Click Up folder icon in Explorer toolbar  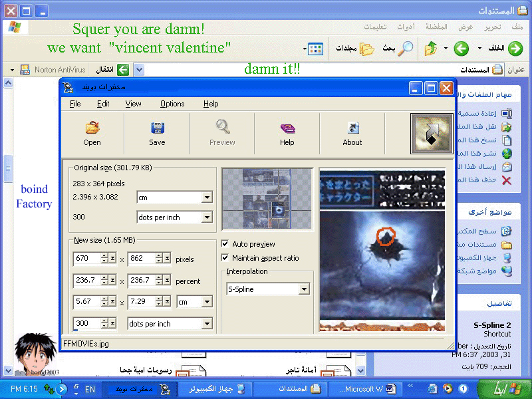coord(431,49)
